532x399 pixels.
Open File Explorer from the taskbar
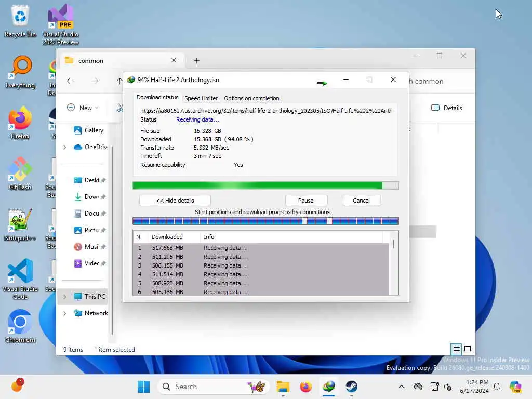[x=283, y=387]
